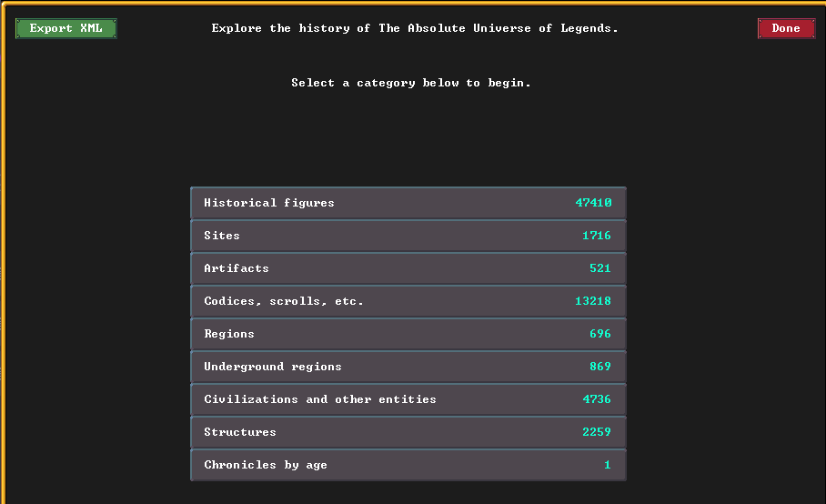Open the Structures category
826x504 pixels.
click(408, 432)
